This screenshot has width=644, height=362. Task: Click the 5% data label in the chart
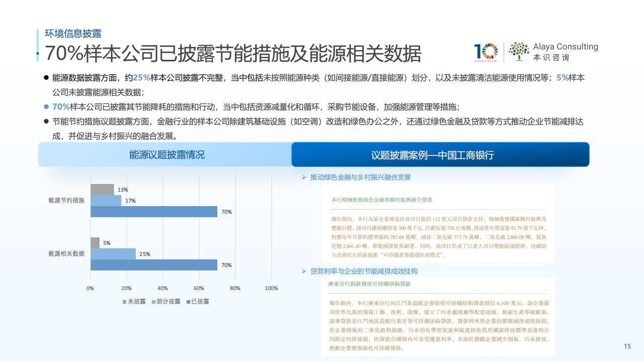[x=107, y=243]
